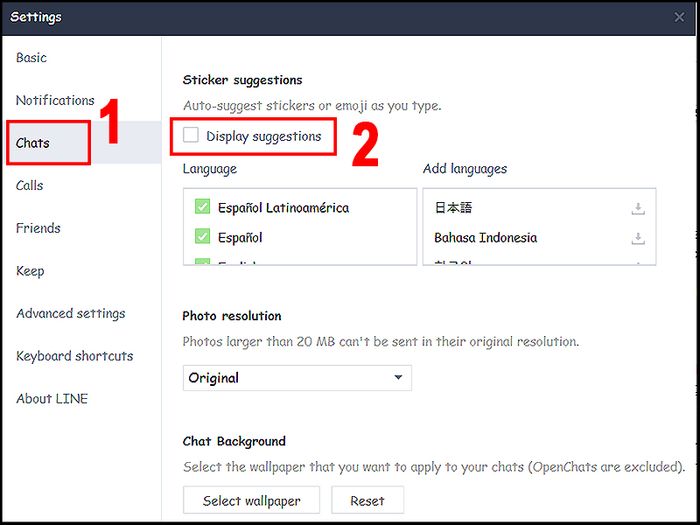The width and height of the screenshot is (700, 525).
Task: Select 日本語 in the Add languages list
Action: 453,208
